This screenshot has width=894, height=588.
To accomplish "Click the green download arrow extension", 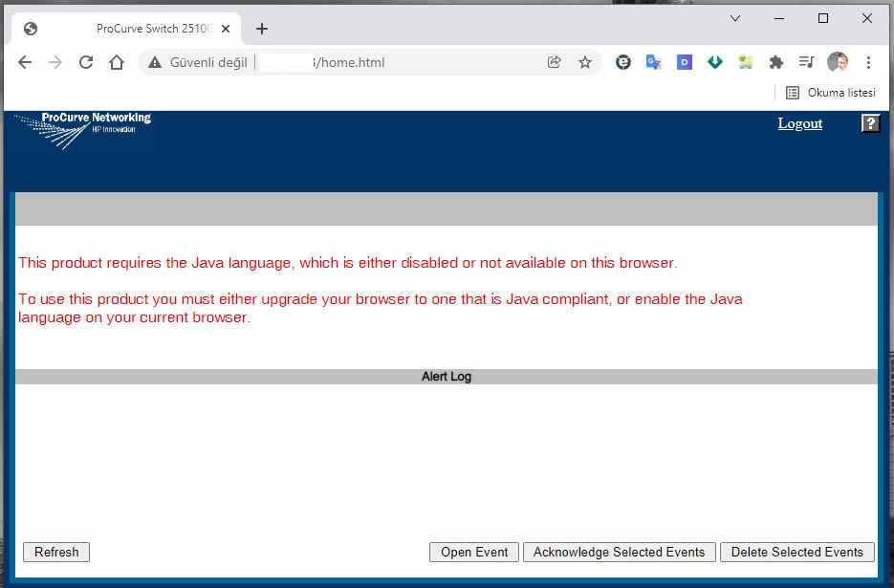I will coord(715,62).
